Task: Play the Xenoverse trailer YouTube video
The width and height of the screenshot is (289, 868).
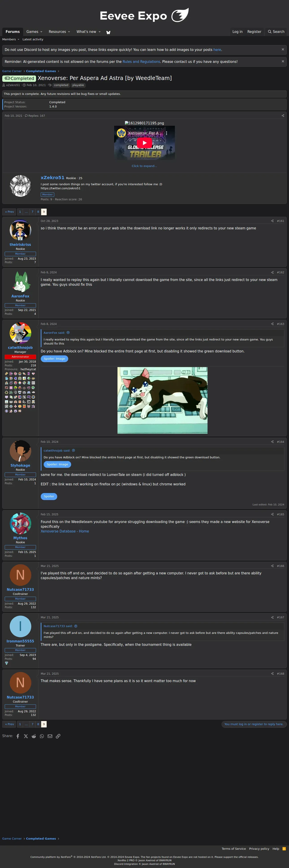Action: pos(144,143)
